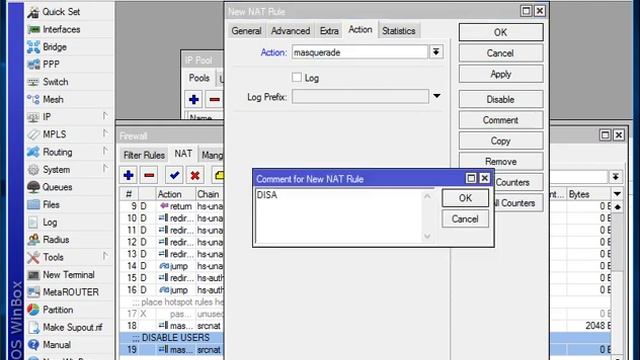Click Apply in New NAT Rule
640x360 pixels.
click(x=501, y=74)
